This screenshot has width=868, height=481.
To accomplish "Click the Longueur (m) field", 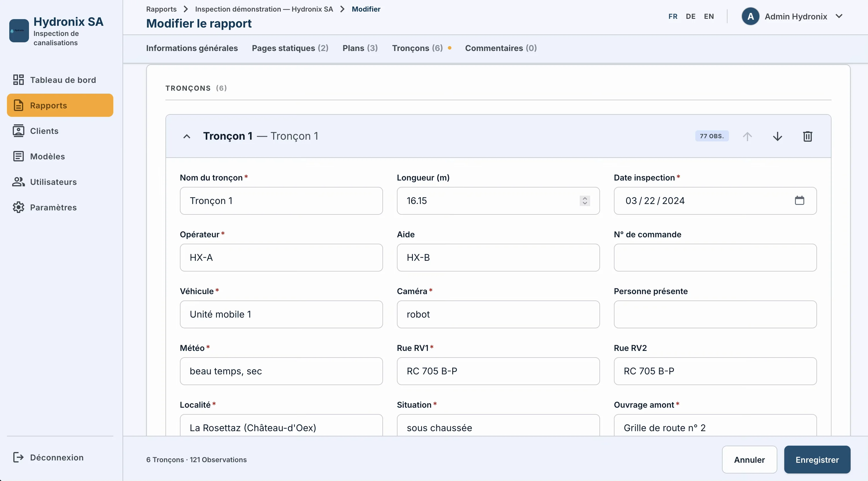I will [x=498, y=201].
